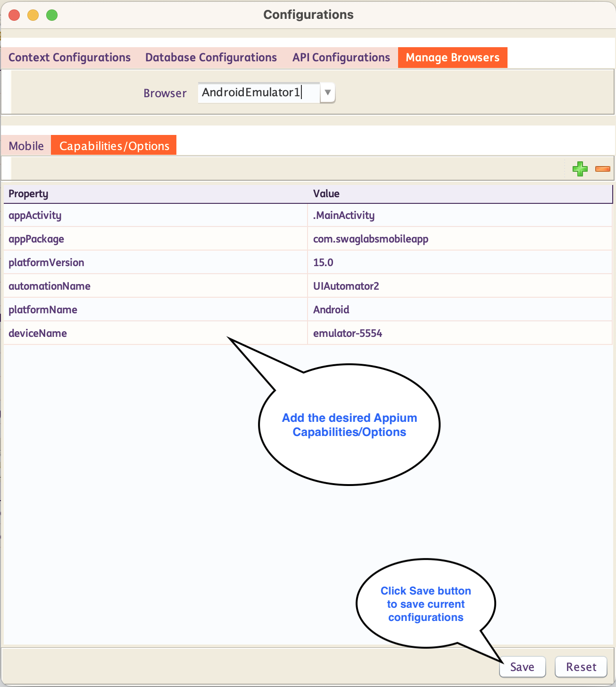The width and height of the screenshot is (616, 687).
Task: Click the Property column header
Action: (x=28, y=194)
